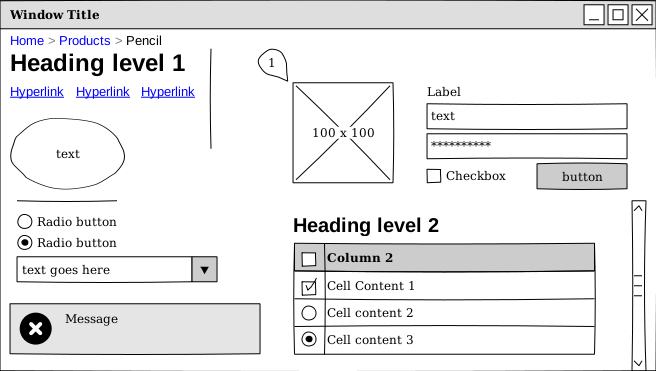The height and width of the screenshot is (371, 656).
Task: Click the scrollbar up arrow
Action: [x=638, y=208]
